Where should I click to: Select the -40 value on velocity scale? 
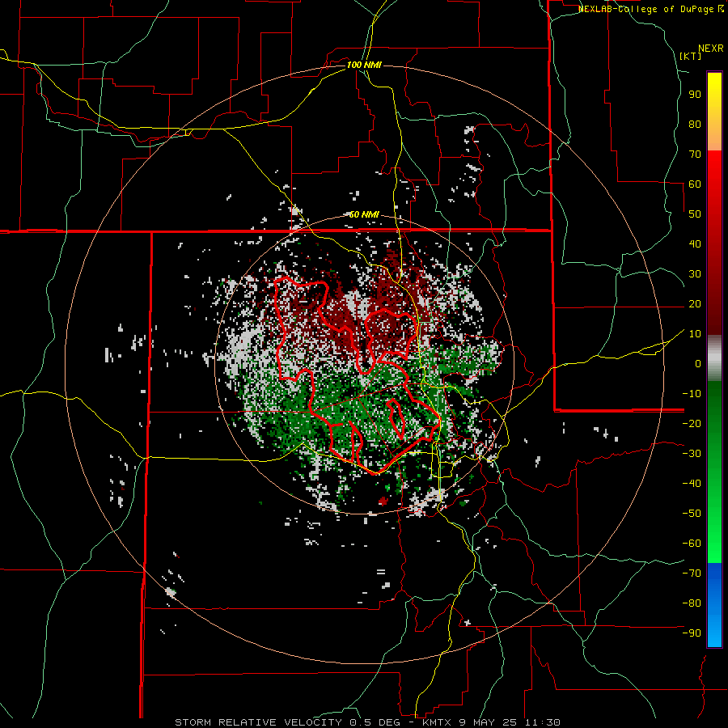click(692, 484)
